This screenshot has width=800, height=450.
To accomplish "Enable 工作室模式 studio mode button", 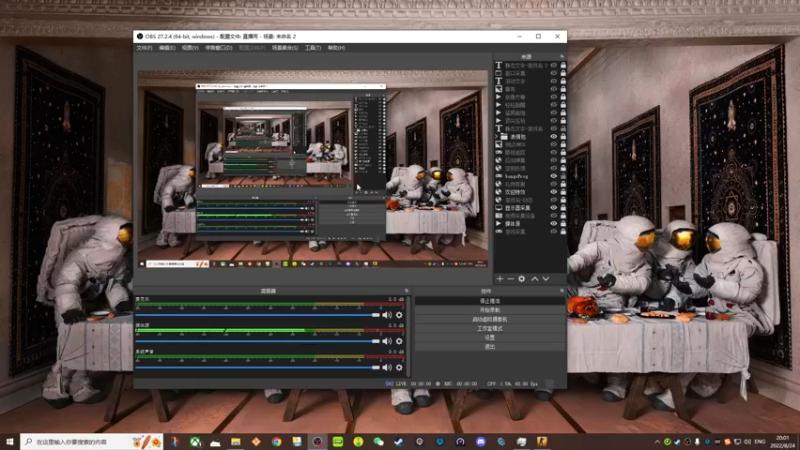I will click(x=490, y=329).
